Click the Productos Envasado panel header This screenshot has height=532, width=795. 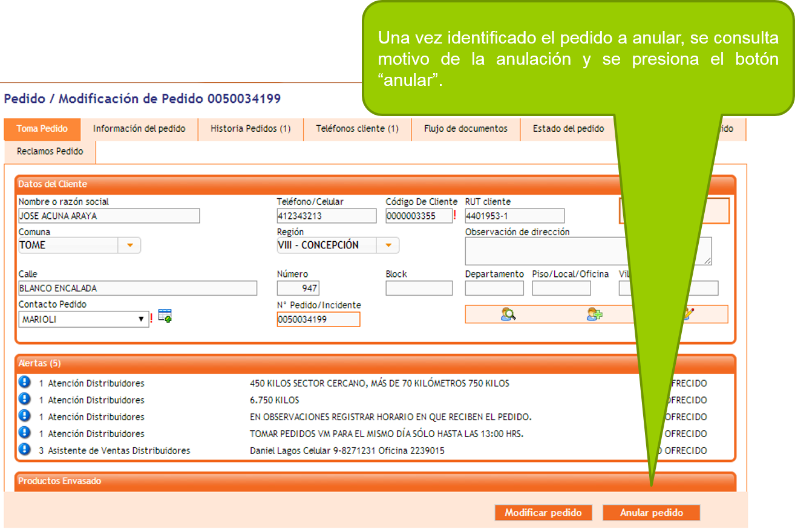coord(375,481)
